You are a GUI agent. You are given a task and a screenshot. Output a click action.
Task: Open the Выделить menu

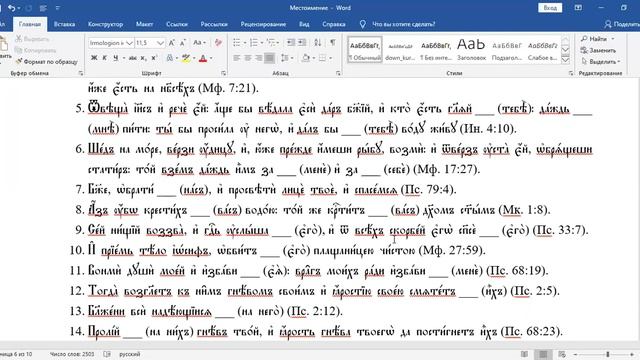click(x=601, y=62)
